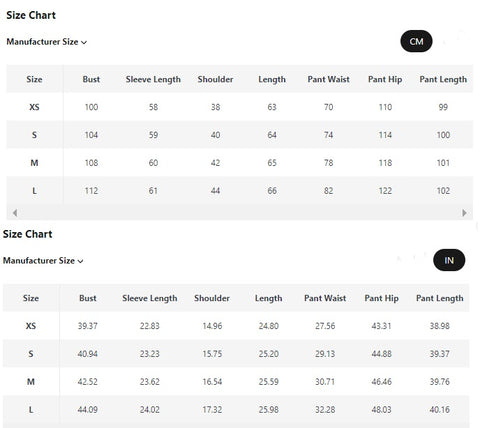Click the Sleeve Length header in inches table

tap(150, 298)
